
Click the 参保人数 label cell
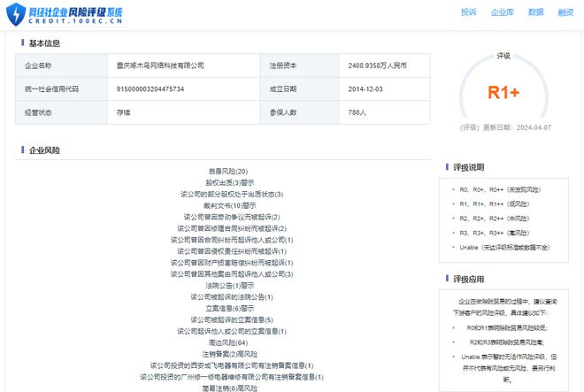point(299,112)
